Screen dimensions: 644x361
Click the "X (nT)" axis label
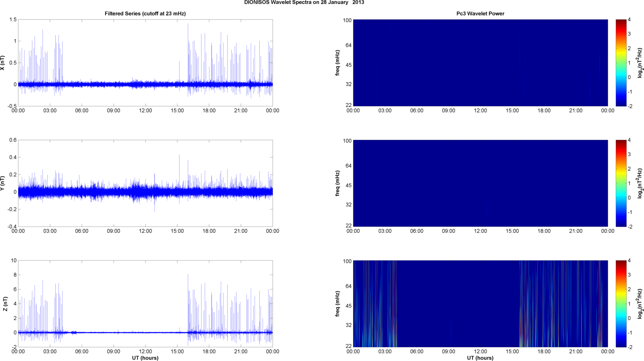3,63
